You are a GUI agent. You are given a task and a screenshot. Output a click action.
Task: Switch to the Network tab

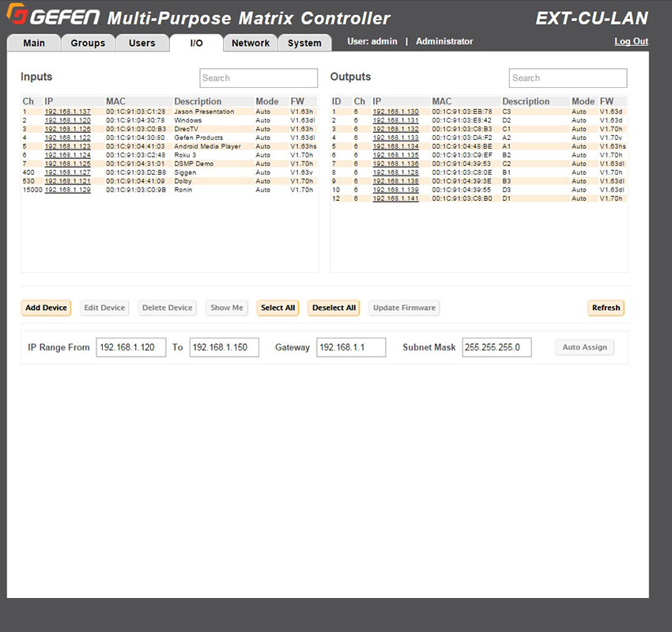(250, 44)
